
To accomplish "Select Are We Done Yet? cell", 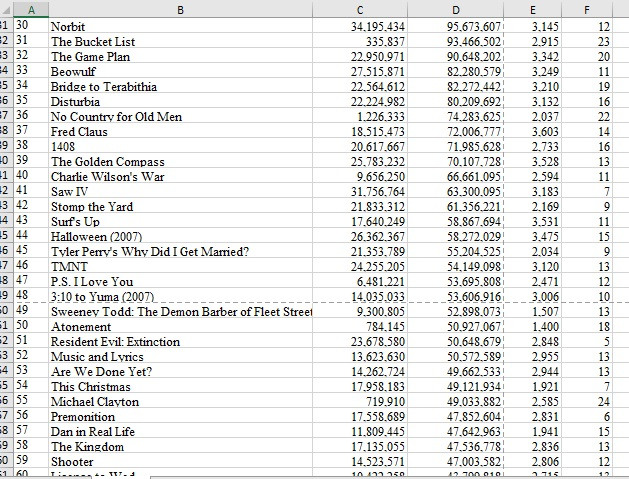I will 181,371.
